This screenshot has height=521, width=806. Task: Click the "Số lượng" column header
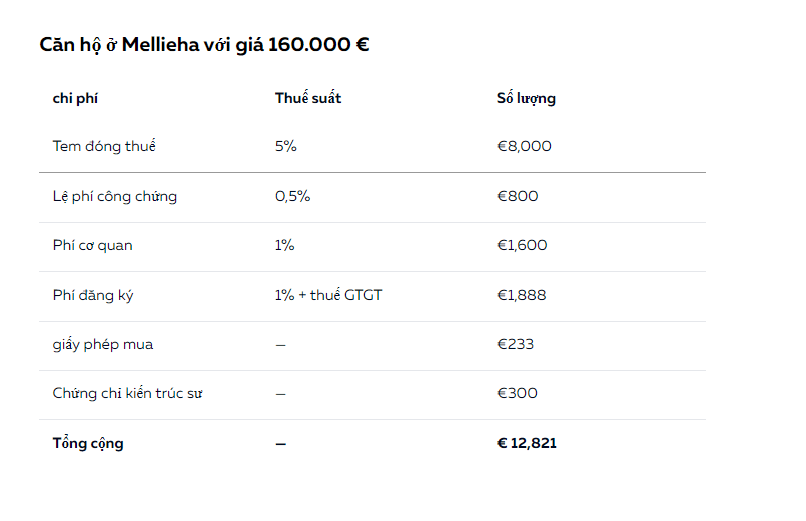click(526, 98)
